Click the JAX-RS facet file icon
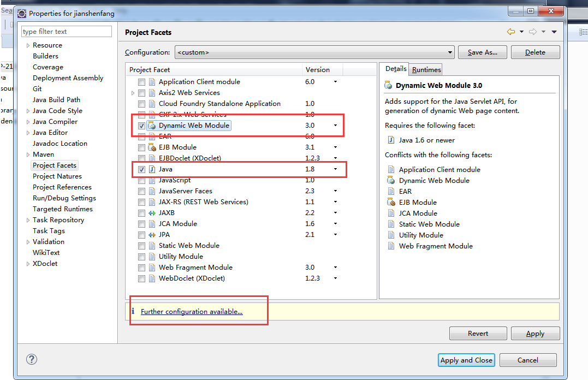The width and height of the screenshot is (588, 380). [152, 202]
